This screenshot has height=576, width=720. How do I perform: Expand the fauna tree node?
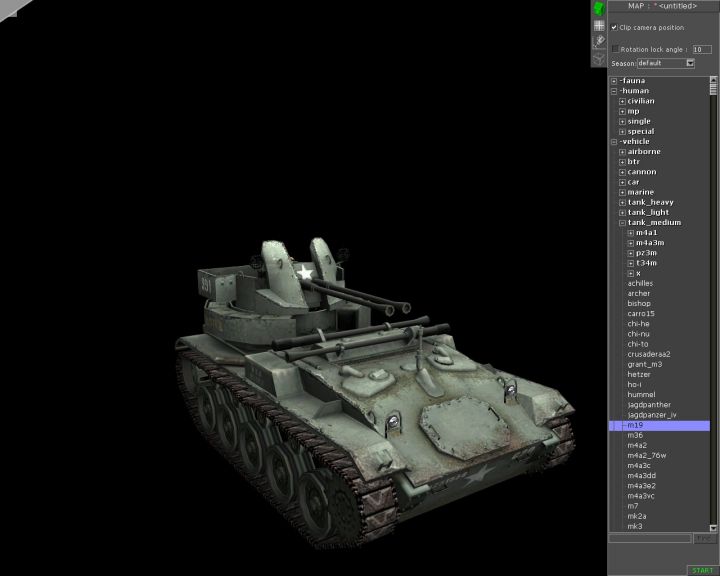click(614, 81)
